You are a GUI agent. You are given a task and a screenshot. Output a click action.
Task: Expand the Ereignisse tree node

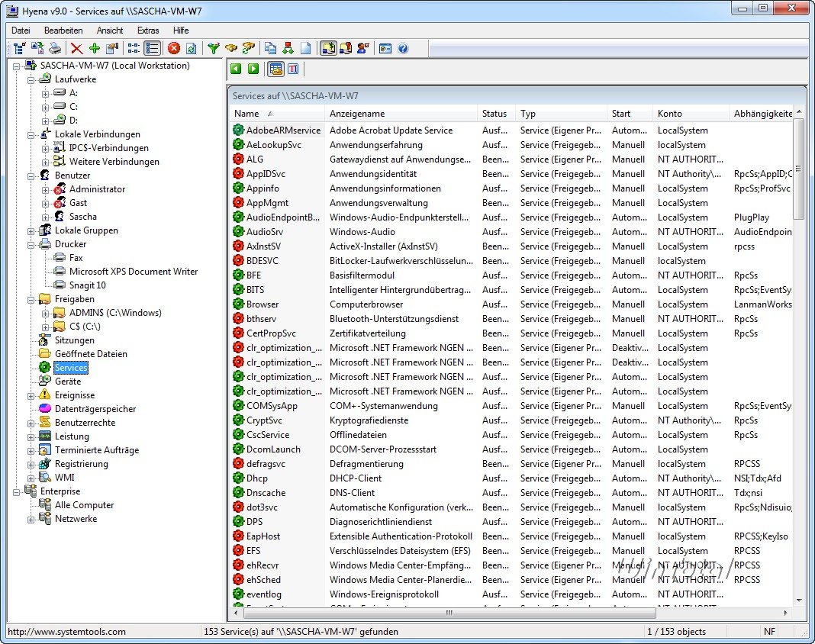click(31, 395)
